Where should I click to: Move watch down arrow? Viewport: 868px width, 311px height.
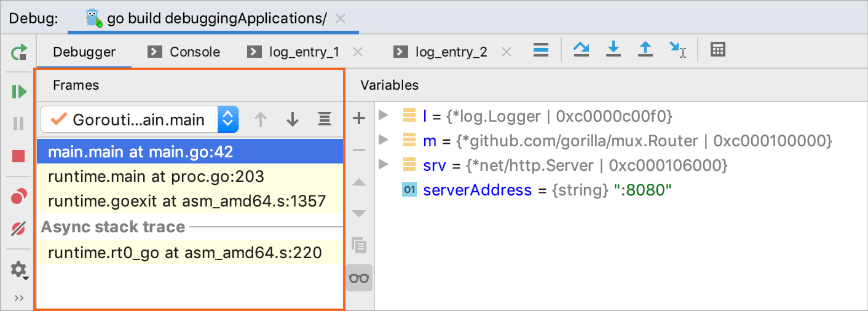(359, 214)
